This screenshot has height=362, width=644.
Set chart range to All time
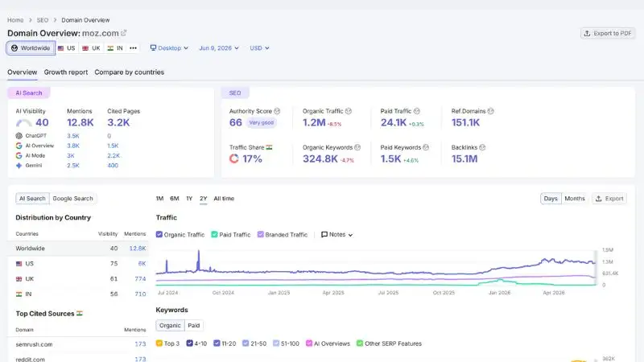pyautogui.click(x=224, y=198)
